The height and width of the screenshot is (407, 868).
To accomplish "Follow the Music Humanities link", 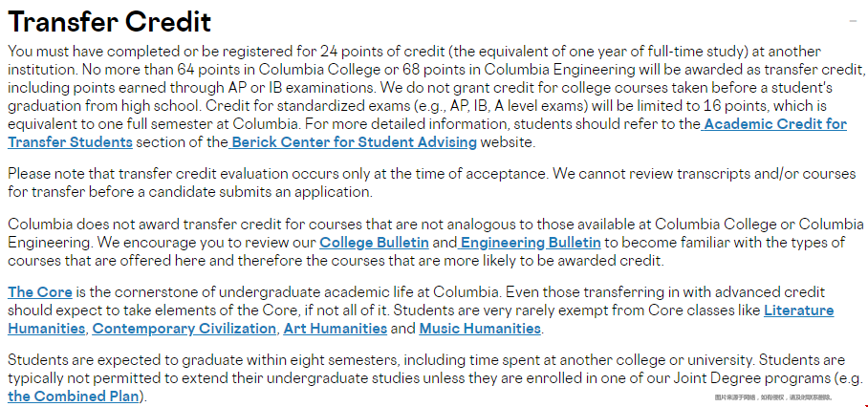I will click(480, 329).
